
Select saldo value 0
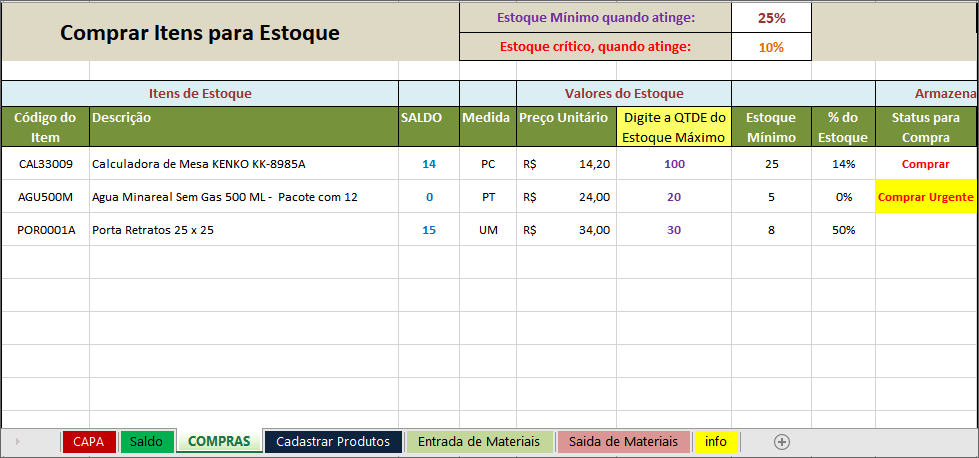coord(429,197)
